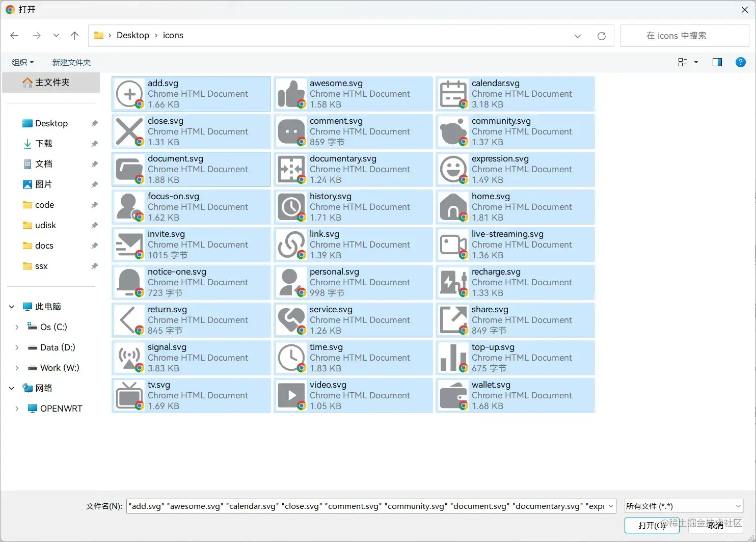
Task: Select the video.svg play icon
Action: (x=291, y=395)
